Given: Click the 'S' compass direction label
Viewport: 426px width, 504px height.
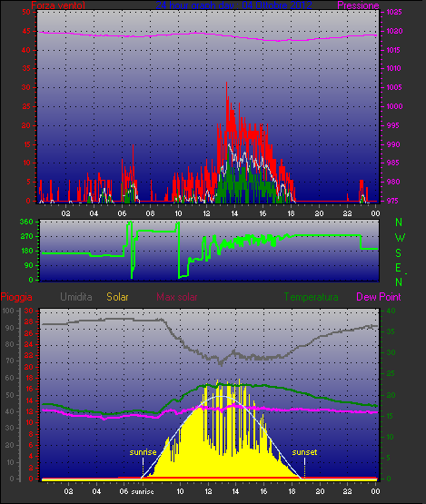Looking at the screenshot, I should [399, 253].
